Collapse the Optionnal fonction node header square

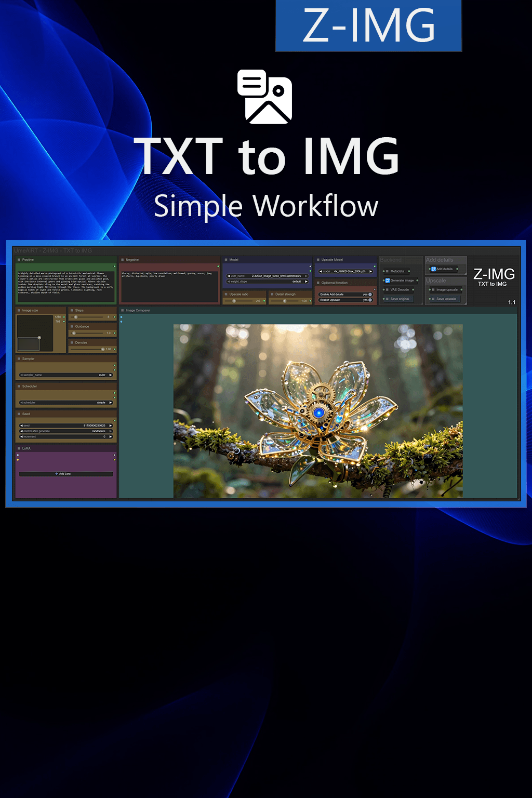coord(318,283)
